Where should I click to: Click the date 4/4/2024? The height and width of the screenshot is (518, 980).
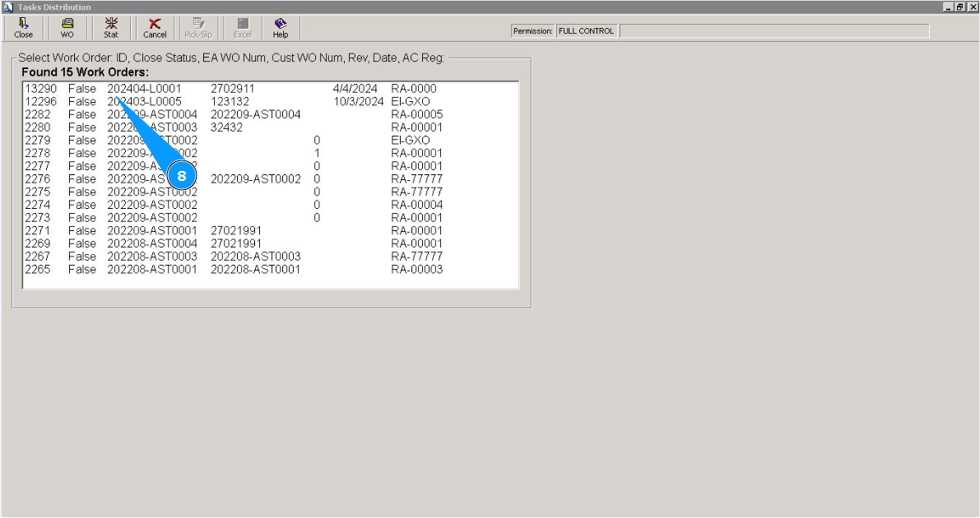(355, 89)
